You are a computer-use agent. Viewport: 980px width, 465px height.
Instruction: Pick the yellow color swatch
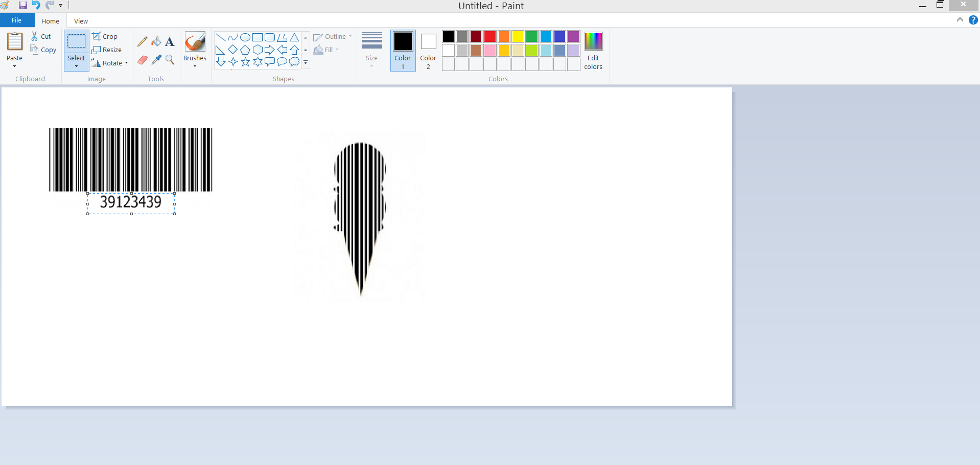tap(518, 37)
